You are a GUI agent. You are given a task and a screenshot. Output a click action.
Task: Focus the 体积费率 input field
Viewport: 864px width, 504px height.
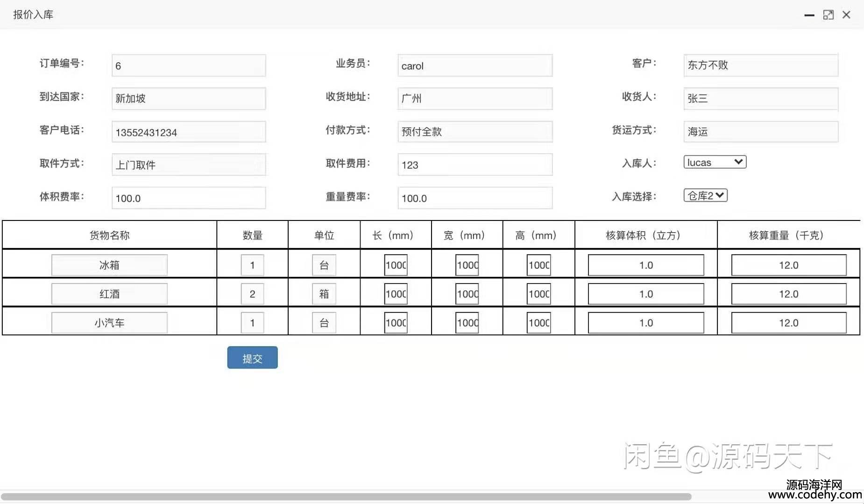click(189, 199)
